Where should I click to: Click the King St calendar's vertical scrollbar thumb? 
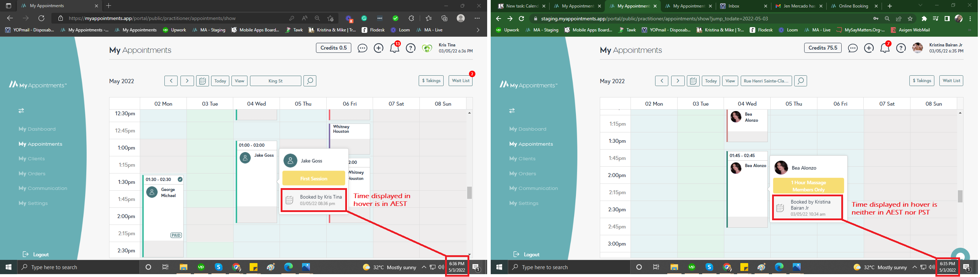coord(469,192)
